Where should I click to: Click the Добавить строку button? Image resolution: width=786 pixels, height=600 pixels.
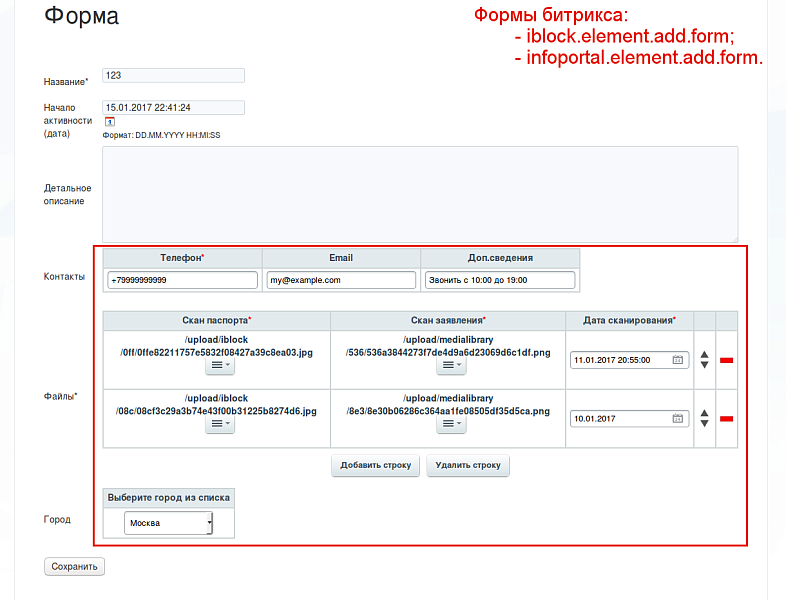[375, 466]
